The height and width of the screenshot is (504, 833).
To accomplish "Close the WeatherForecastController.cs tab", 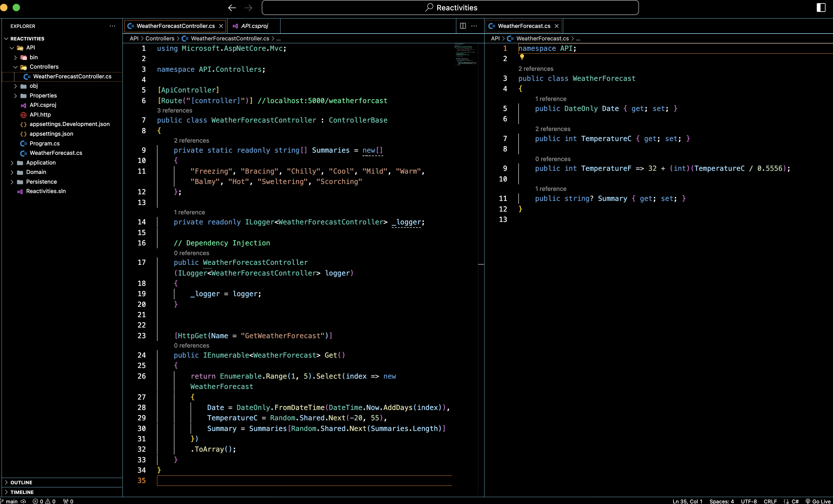I will pyautogui.click(x=221, y=26).
